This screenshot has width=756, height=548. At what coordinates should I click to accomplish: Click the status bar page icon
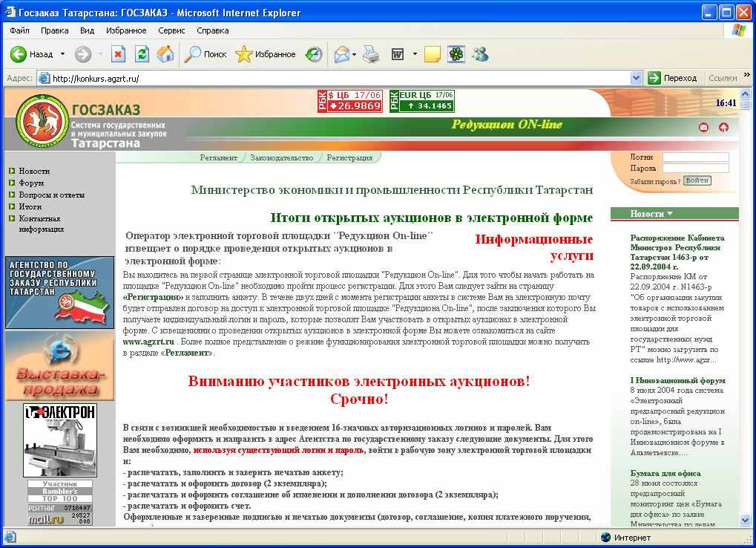coord(10,537)
